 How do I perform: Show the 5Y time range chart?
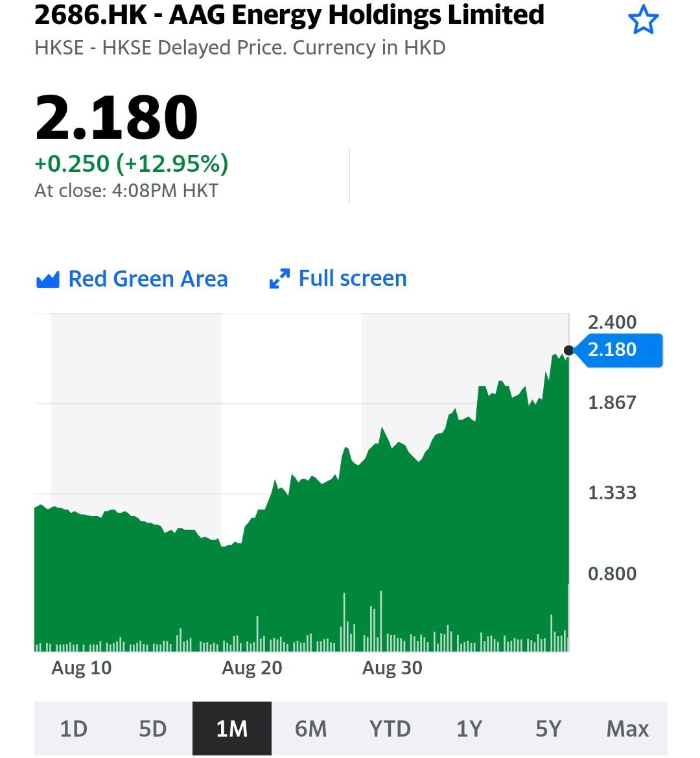(548, 729)
